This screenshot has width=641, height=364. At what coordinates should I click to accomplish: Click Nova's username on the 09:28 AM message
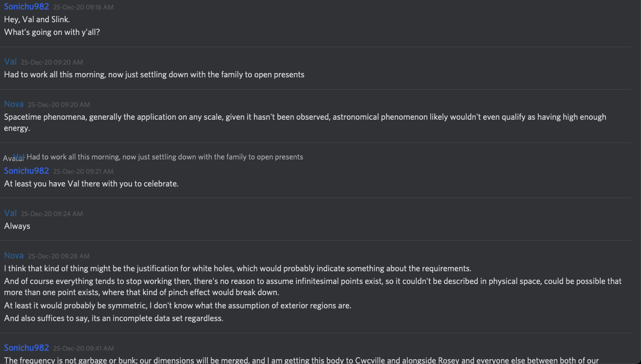tap(14, 255)
